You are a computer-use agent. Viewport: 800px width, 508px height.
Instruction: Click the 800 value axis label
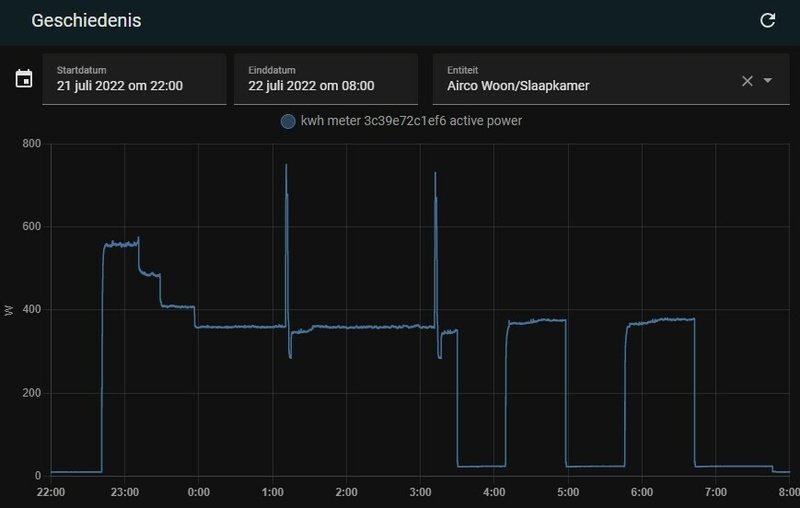pos(32,144)
